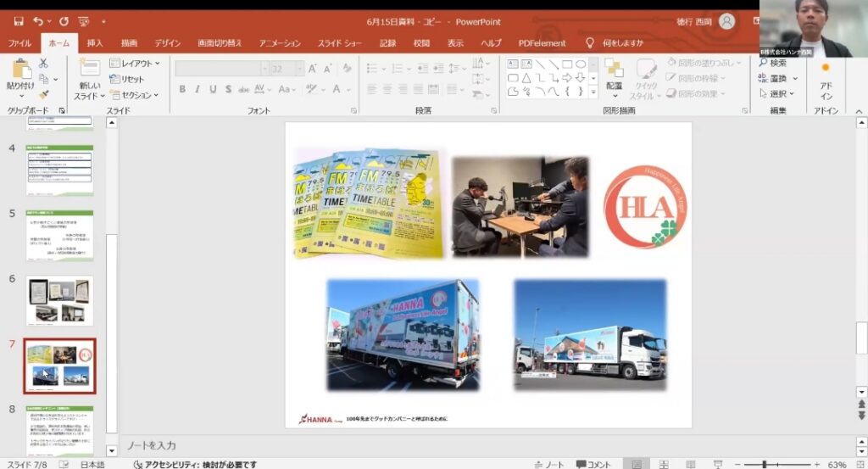868x469 pixels.
Task: Increase font size with the large A
Action: [312, 69]
